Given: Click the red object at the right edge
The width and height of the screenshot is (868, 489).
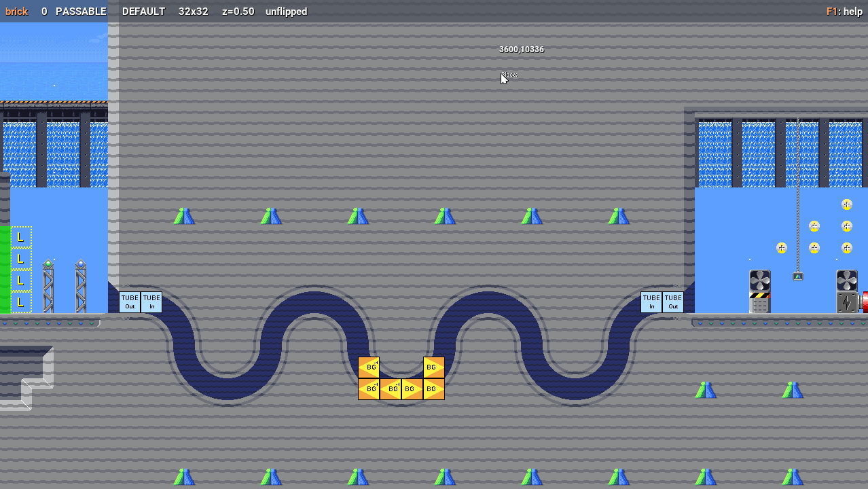Looking at the screenshot, I should (864, 302).
